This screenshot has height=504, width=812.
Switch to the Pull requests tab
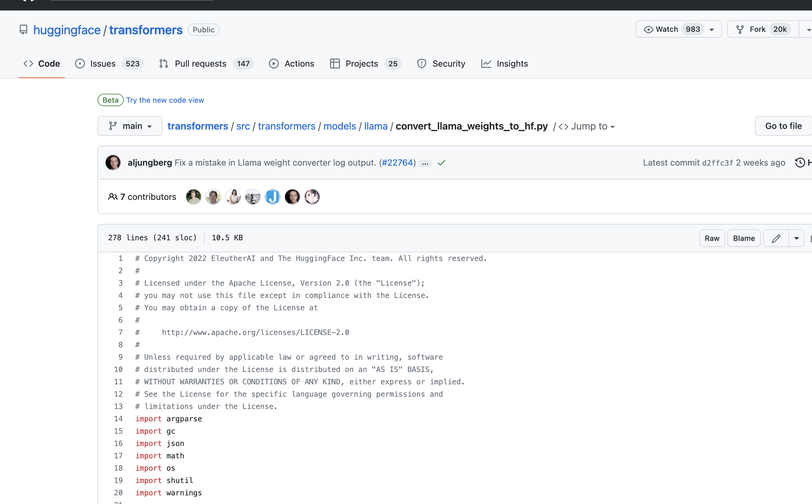200,64
